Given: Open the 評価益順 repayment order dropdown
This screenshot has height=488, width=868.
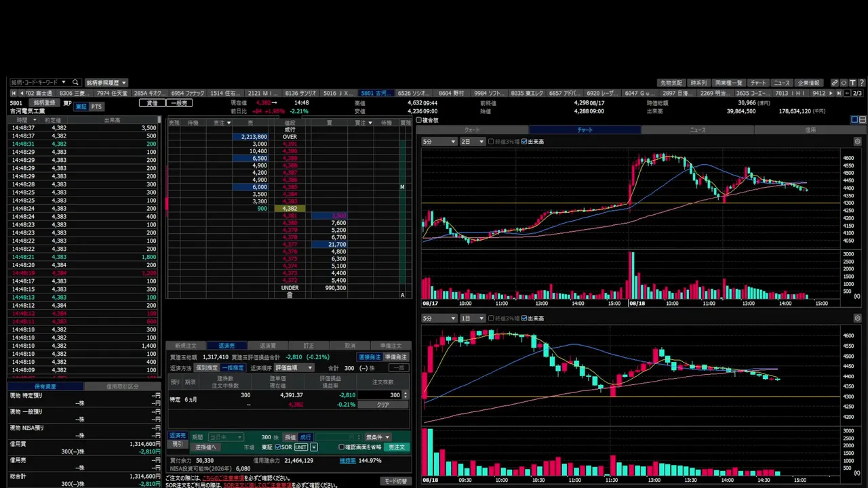Looking at the screenshot, I should tap(294, 368).
